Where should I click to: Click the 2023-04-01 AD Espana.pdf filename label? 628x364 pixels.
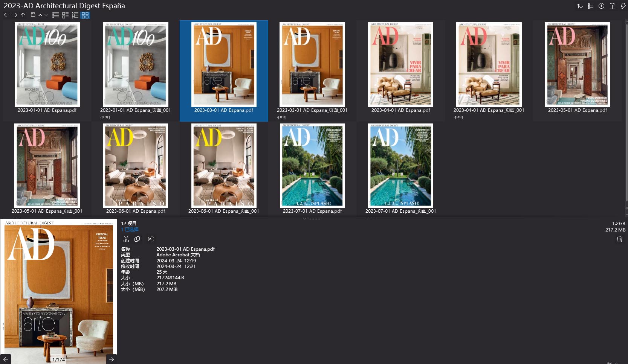400,110
